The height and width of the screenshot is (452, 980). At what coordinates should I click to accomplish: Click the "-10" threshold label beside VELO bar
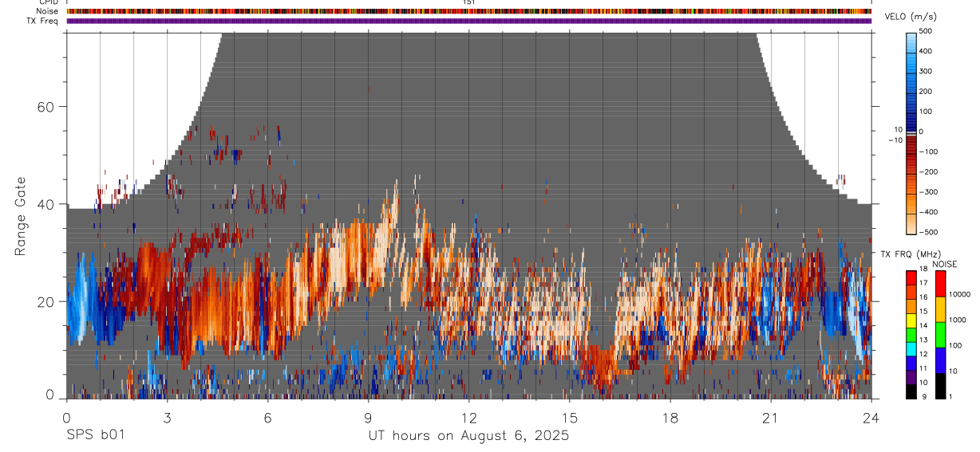click(x=894, y=140)
